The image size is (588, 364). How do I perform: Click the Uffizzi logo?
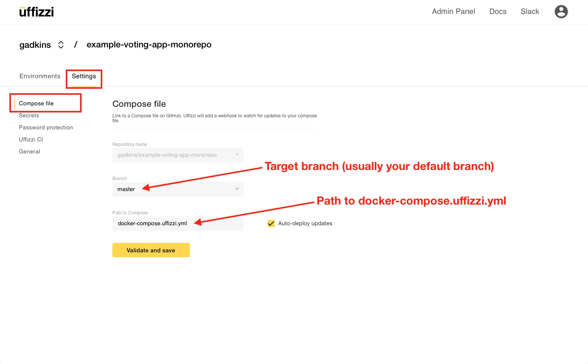[36, 12]
